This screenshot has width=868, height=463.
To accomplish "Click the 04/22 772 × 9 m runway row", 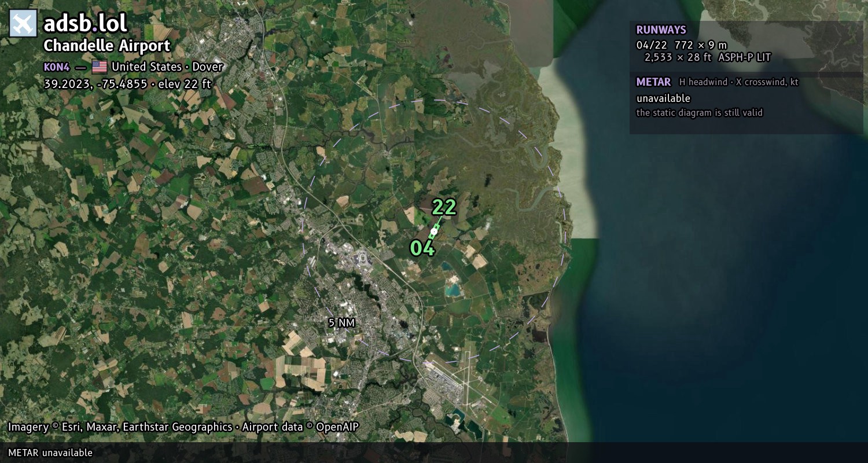I will pyautogui.click(x=682, y=45).
